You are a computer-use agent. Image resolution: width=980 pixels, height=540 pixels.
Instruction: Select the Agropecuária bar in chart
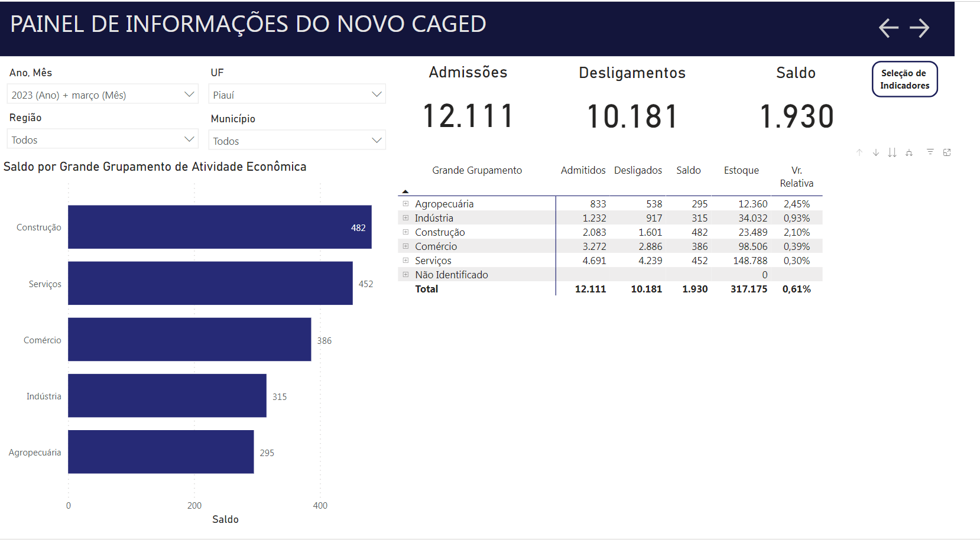tap(161, 451)
